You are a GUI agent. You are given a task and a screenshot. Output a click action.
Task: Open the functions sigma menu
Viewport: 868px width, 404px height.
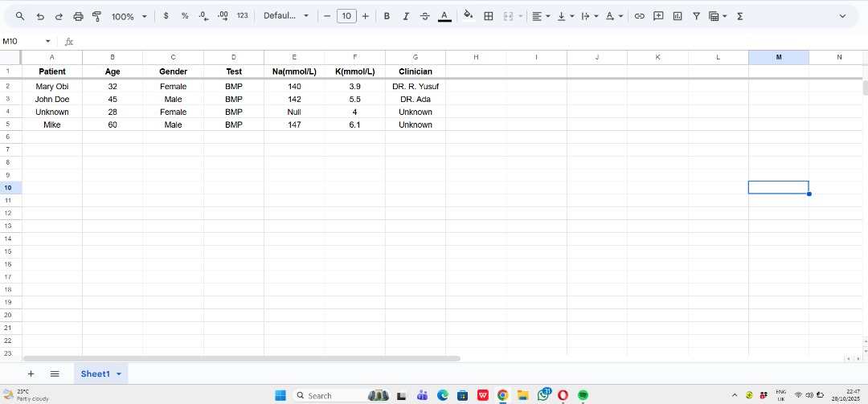pyautogui.click(x=739, y=17)
